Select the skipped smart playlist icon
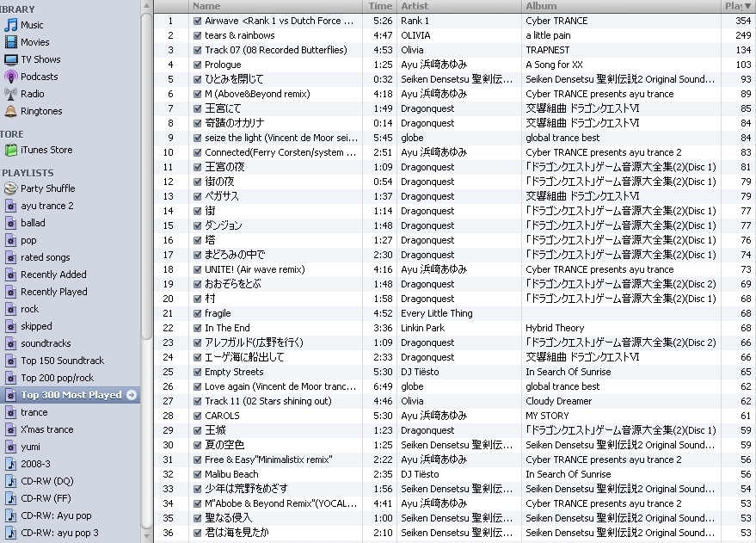Viewport: 756px width, 543px height. (10, 326)
